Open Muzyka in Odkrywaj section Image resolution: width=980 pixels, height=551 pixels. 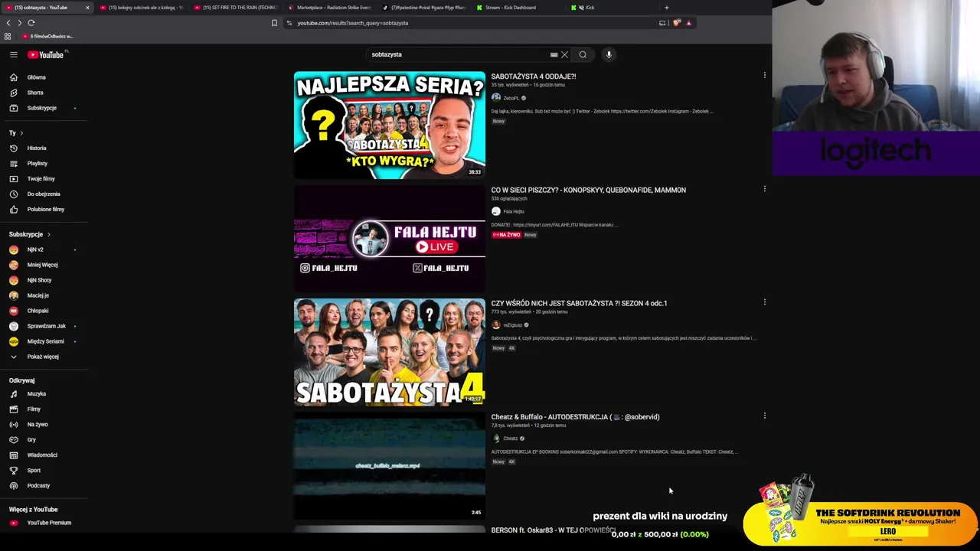(36, 393)
